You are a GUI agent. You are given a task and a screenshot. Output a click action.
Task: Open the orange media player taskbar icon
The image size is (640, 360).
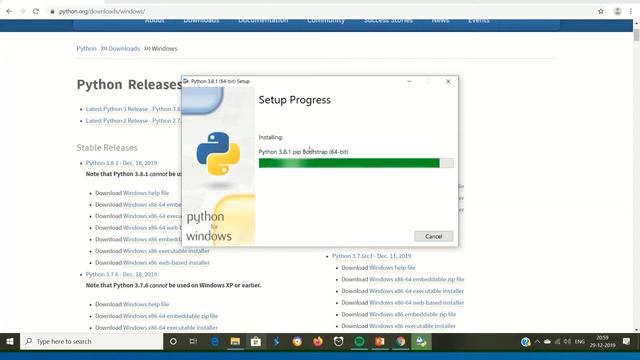pyautogui.click(x=380, y=341)
